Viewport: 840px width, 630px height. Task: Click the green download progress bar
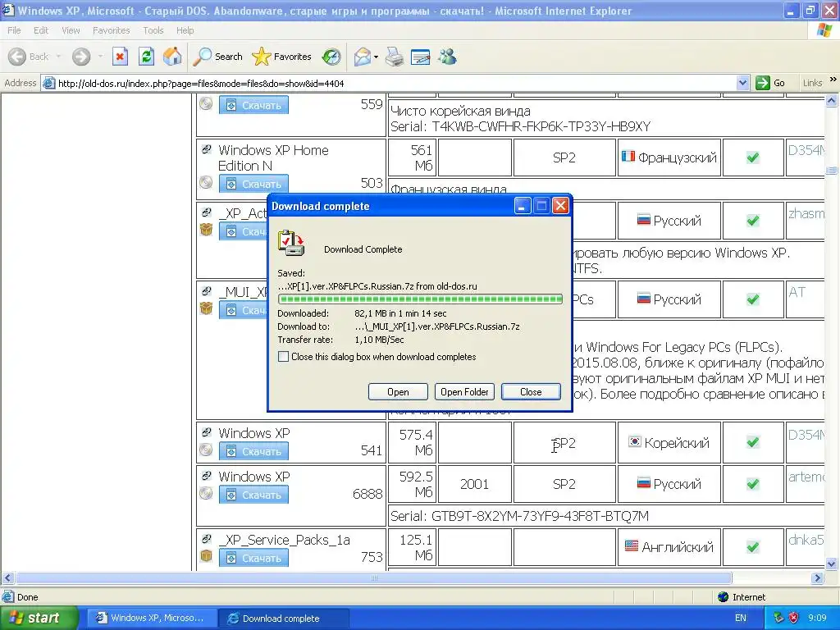420,299
